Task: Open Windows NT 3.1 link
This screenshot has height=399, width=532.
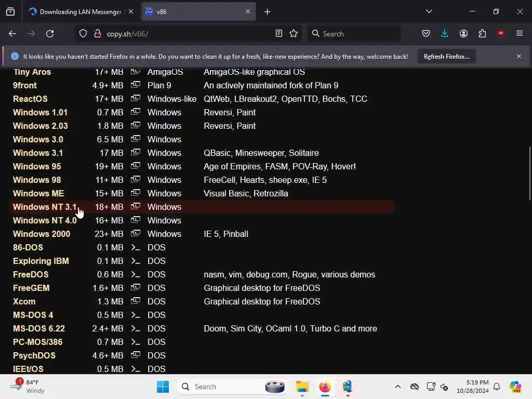Action: [x=45, y=207]
